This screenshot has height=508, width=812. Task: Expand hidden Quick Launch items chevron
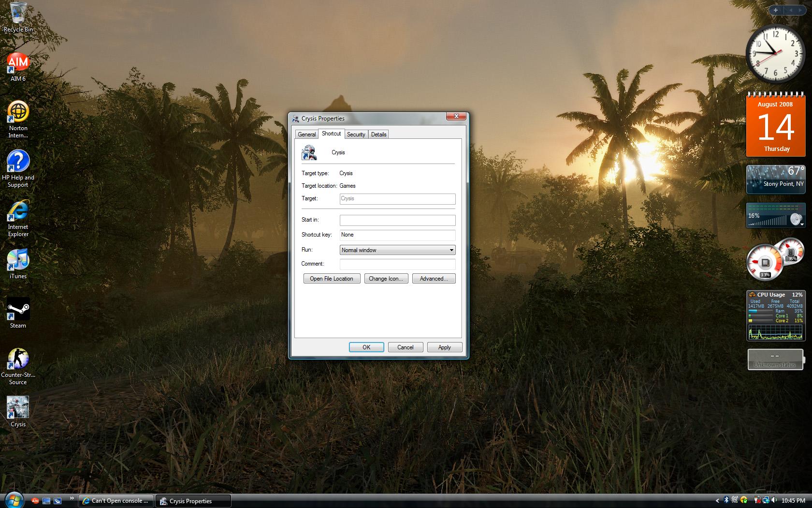pyautogui.click(x=72, y=498)
